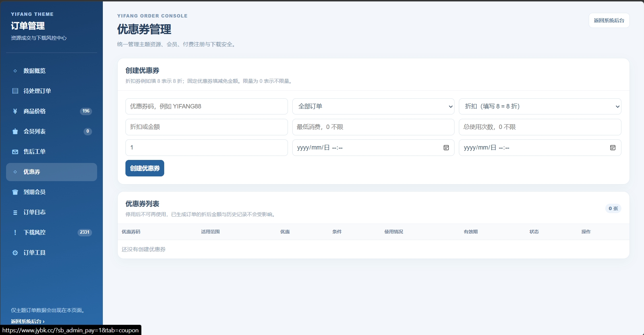
Task: Open the 商品价格 menu item
Action: (52, 111)
